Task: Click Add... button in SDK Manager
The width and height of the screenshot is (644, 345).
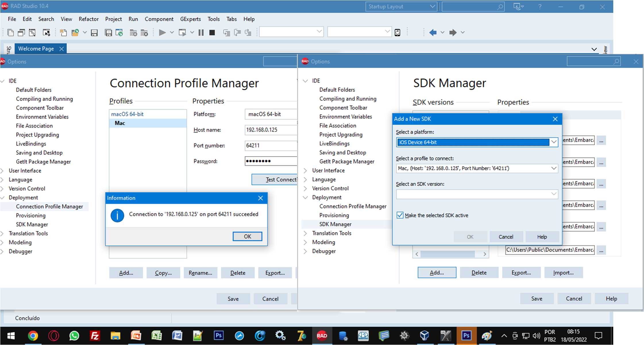Action: click(x=437, y=273)
